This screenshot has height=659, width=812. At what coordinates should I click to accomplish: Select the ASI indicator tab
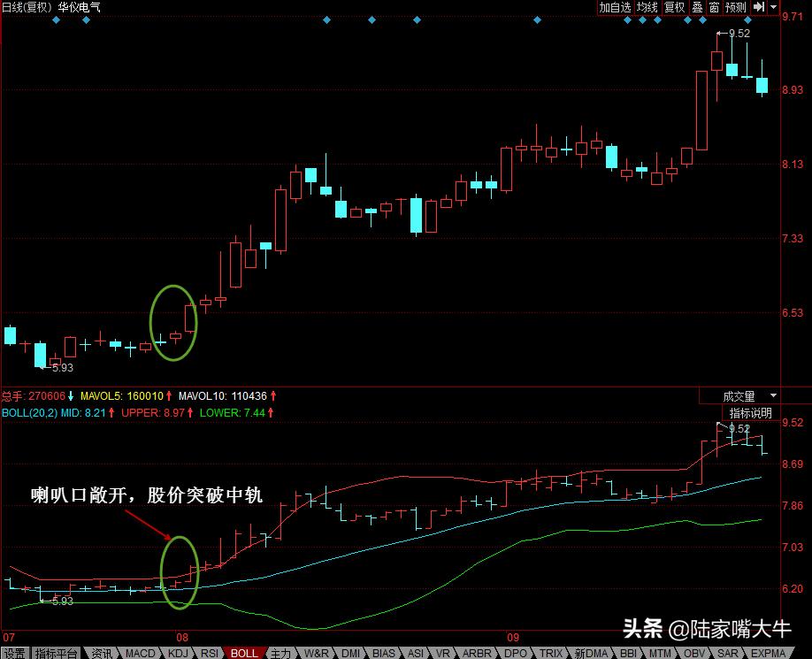[x=416, y=653]
